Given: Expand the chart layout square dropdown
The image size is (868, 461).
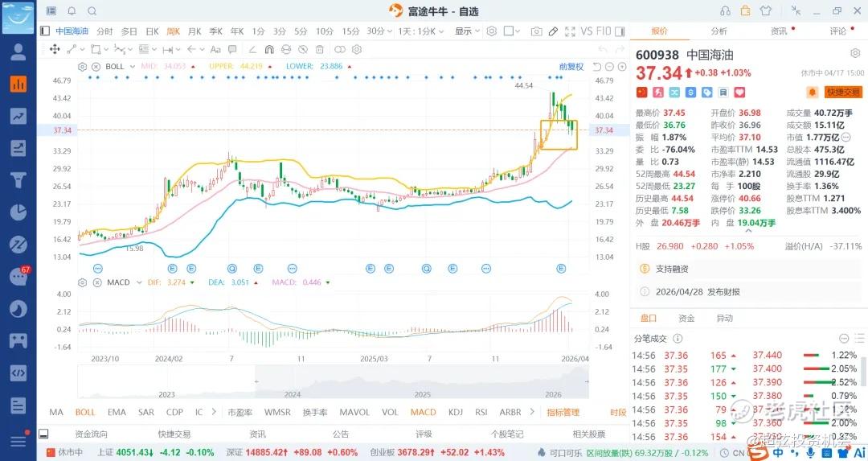Looking at the screenshot, I should (x=512, y=31).
